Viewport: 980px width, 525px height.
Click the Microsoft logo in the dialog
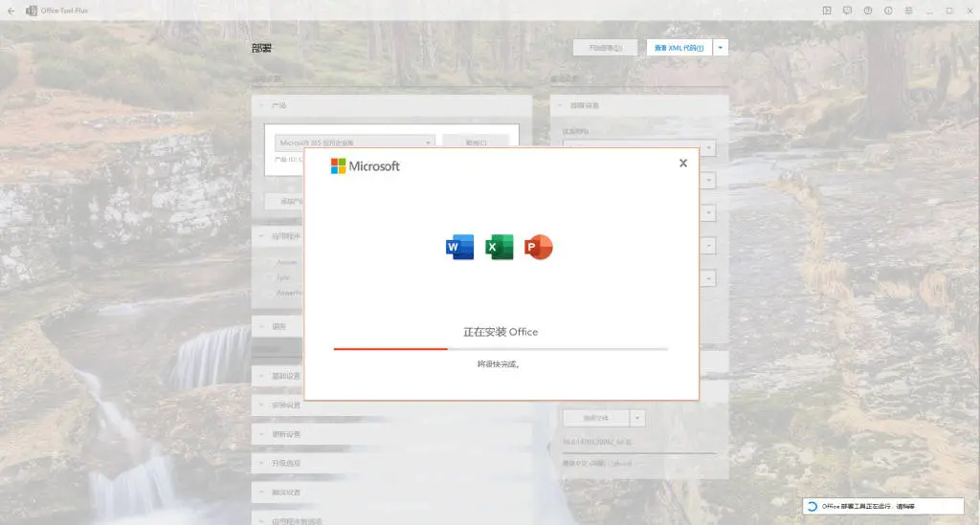point(365,166)
